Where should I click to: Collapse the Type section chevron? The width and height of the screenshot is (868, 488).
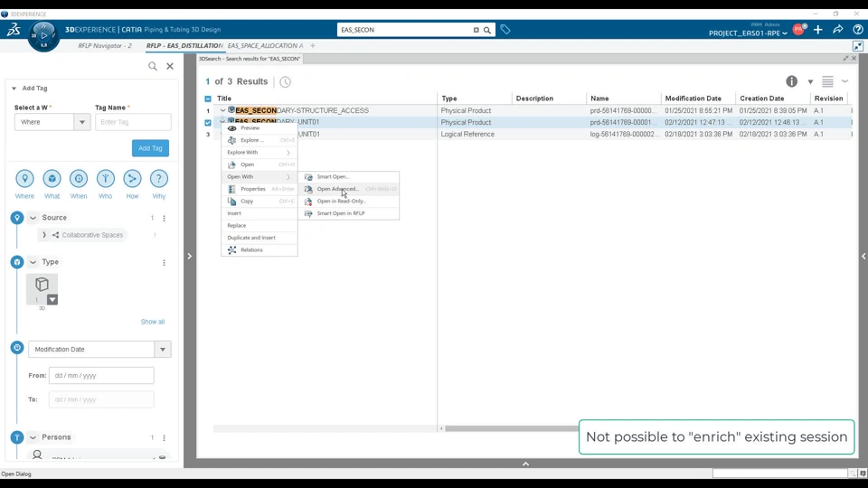tap(33, 262)
